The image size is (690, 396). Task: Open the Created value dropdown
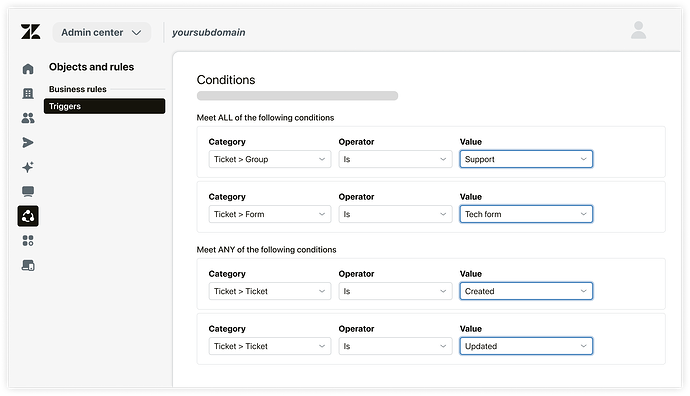[526, 291]
